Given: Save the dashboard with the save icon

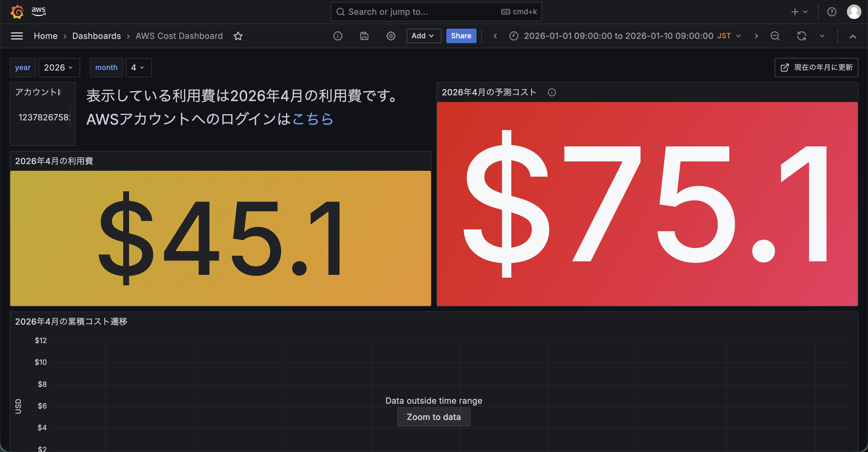Looking at the screenshot, I should (364, 36).
